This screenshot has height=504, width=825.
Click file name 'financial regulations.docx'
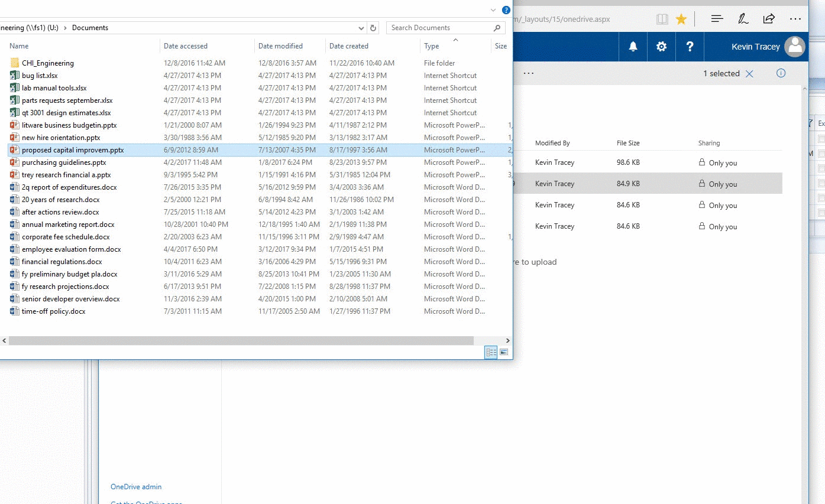click(x=62, y=262)
